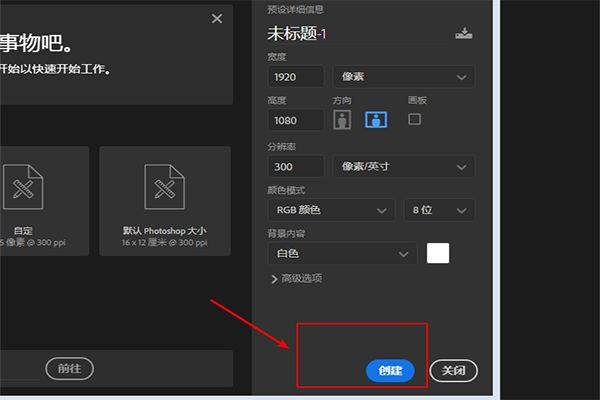This screenshot has height=400, width=600.
Task: Click the resolution field showing 300
Action: click(296, 167)
